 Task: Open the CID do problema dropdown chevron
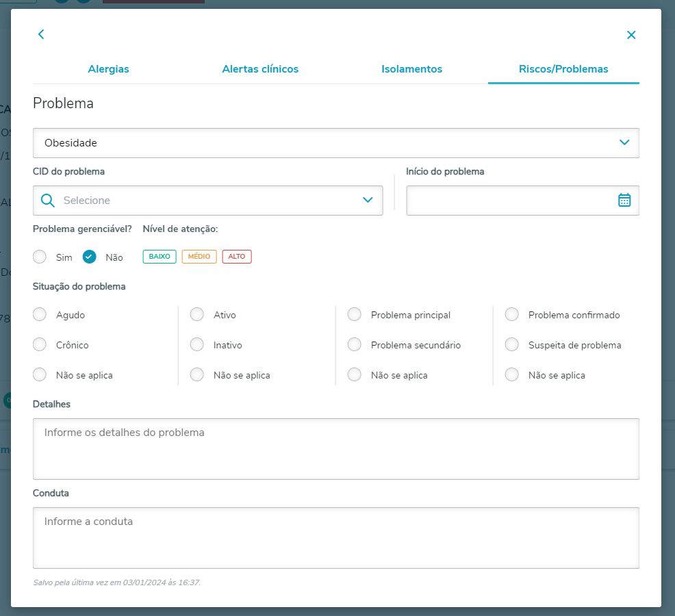(x=368, y=200)
